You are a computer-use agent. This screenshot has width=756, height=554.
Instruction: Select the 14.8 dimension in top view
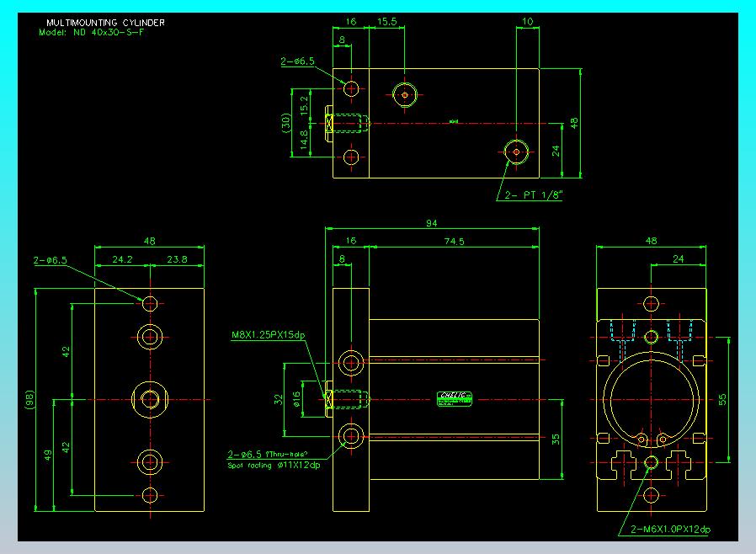[x=305, y=140]
